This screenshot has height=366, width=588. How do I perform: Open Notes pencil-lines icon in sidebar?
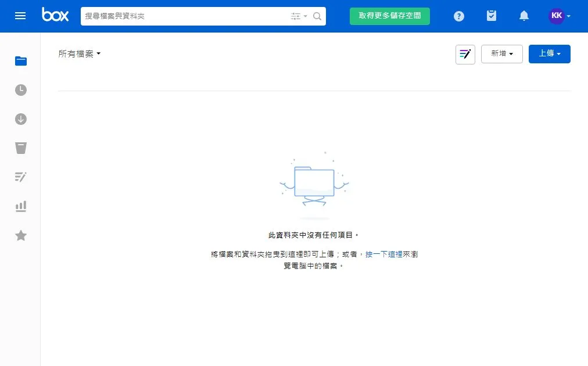pos(20,177)
